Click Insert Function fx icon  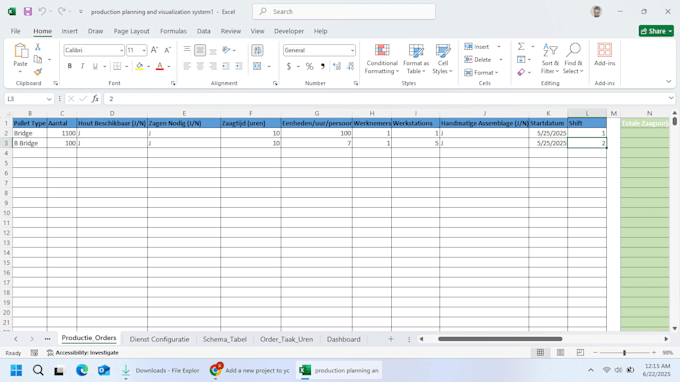[x=95, y=99]
